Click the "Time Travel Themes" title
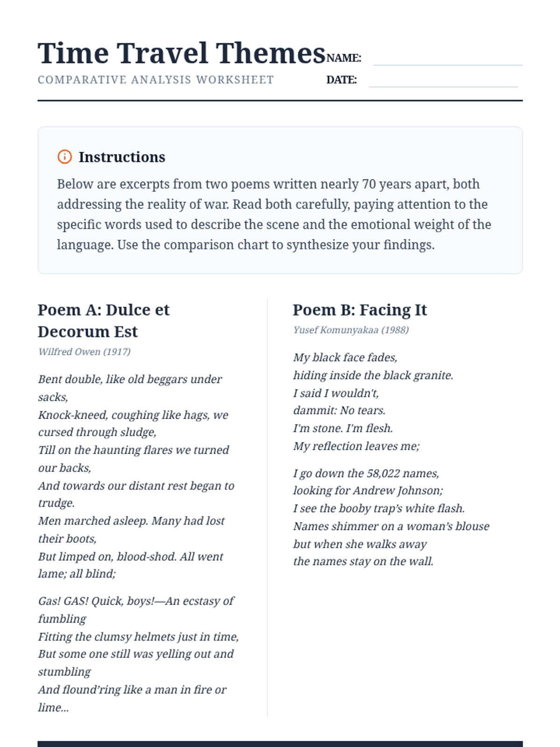 pyautogui.click(x=181, y=53)
